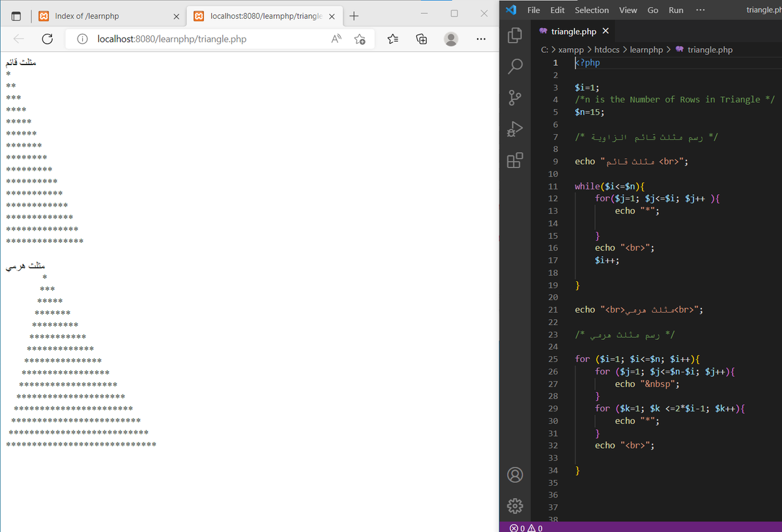Select the triangle.php editor tab
Screen dimensions: 782x532
coord(573,31)
